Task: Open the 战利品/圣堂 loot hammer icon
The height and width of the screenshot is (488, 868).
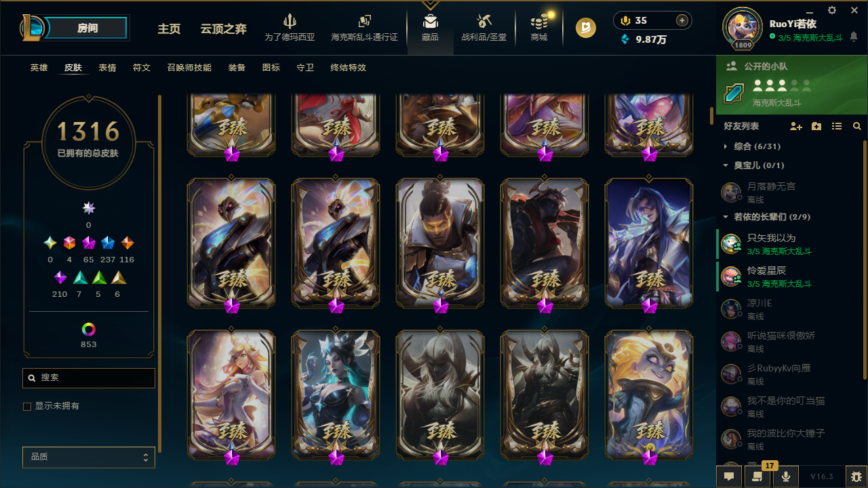Action: coord(484,20)
